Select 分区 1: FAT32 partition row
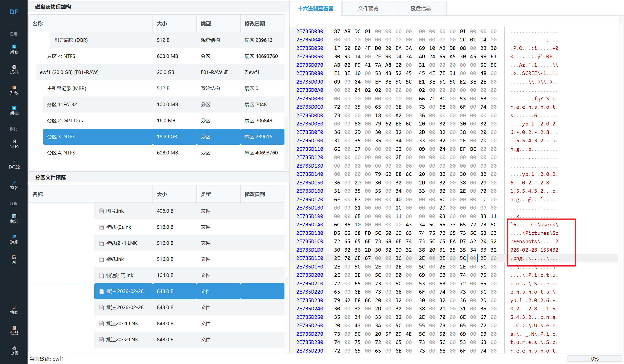 [x=62, y=105]
